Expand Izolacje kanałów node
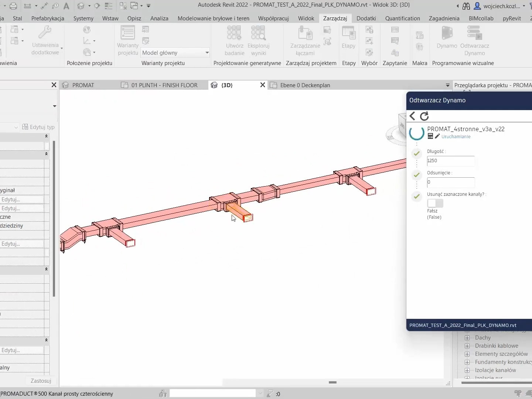This screenshot has width=532, height=399. tap(467, 370)
